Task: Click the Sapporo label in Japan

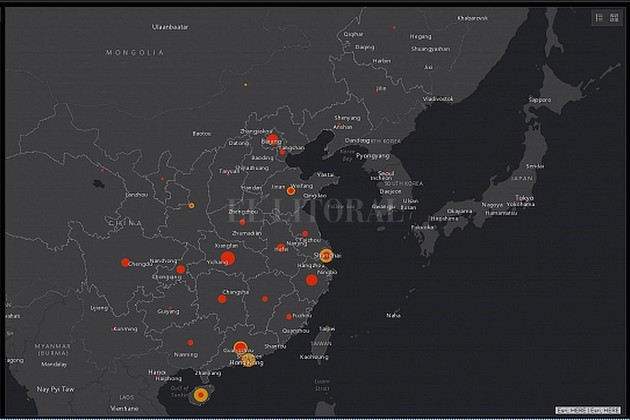Action: (x=539, y=100)
